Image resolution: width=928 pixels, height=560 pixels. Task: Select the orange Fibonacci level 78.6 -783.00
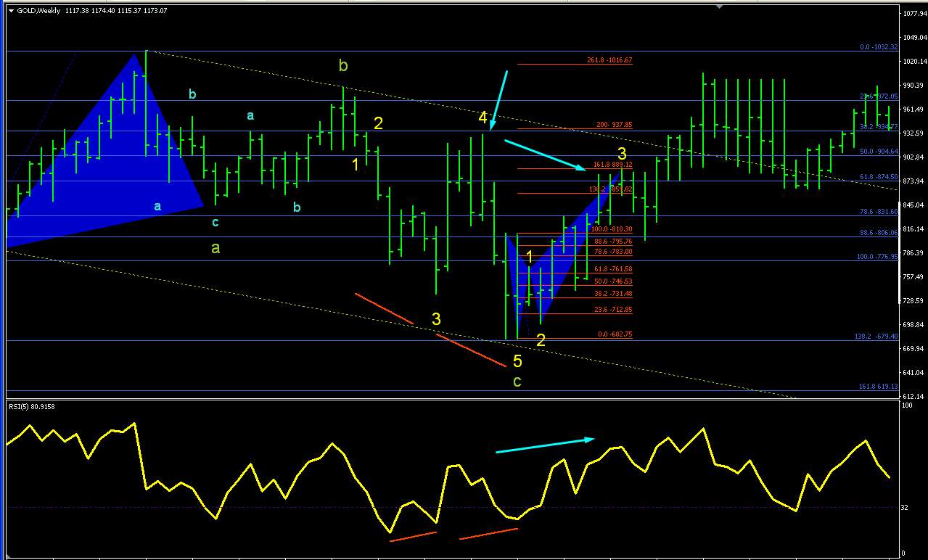(x=613, y=252)
